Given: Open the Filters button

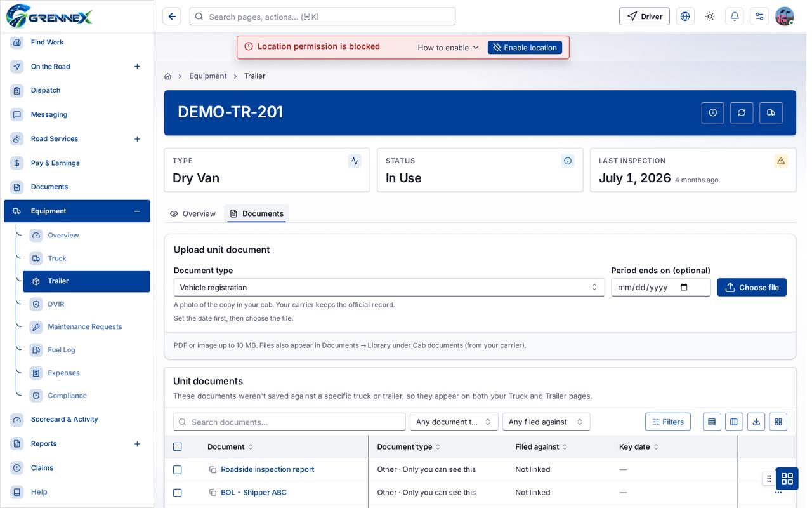Looking at the screenshot, I should (x=668, y=422).
